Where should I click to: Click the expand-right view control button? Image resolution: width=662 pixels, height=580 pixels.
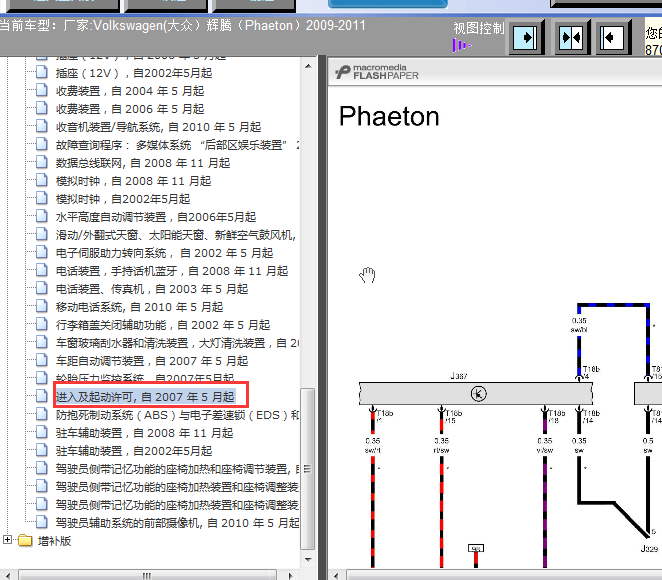click(x=526, y=38)
